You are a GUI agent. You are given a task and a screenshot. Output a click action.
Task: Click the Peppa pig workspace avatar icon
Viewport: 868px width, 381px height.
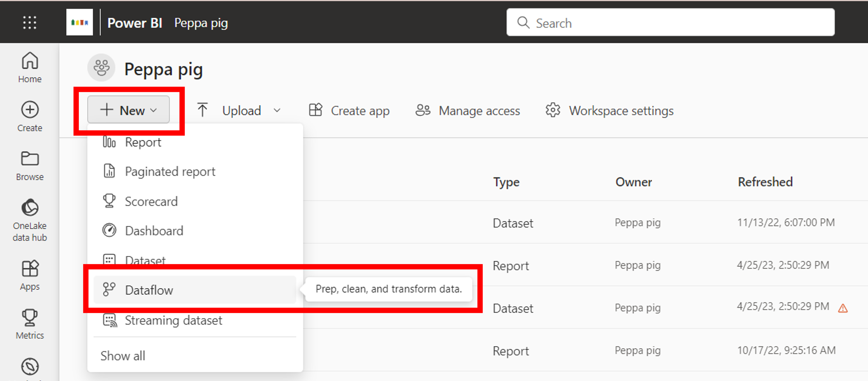(x=101, y=68)
